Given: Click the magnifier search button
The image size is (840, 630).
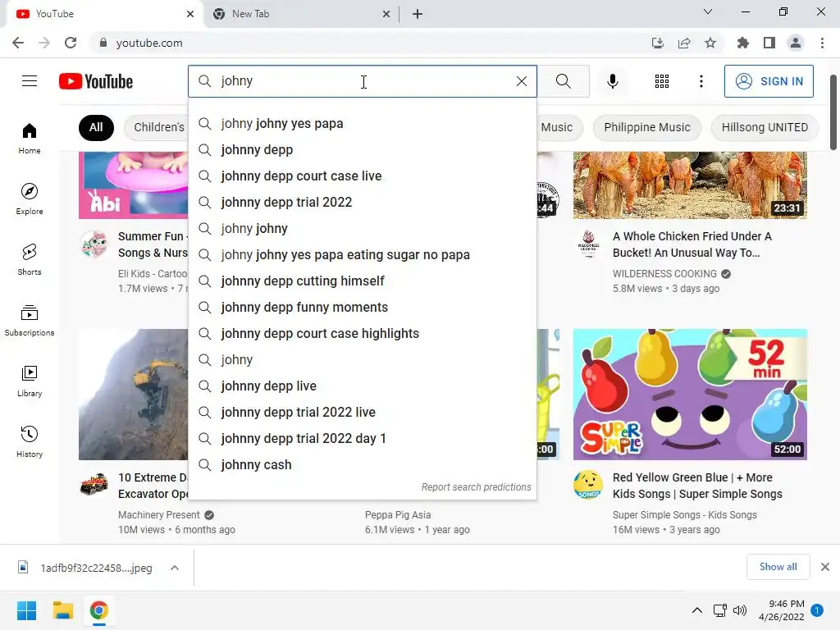Looking at the screenshot, I should pyautogui.click(x=563, y=81).
